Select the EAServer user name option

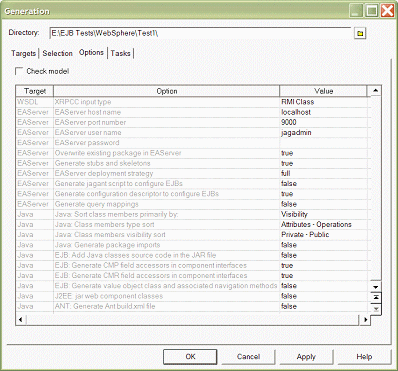coord(166,133)
